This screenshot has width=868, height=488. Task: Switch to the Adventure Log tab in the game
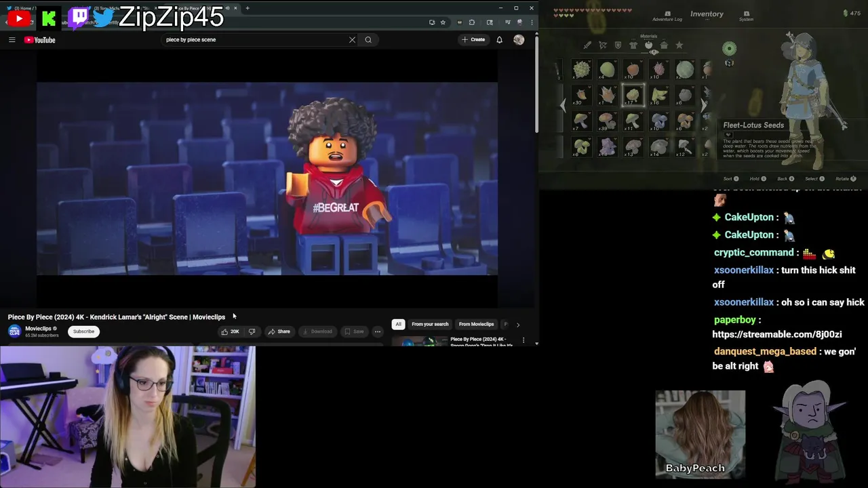point(667,16)
